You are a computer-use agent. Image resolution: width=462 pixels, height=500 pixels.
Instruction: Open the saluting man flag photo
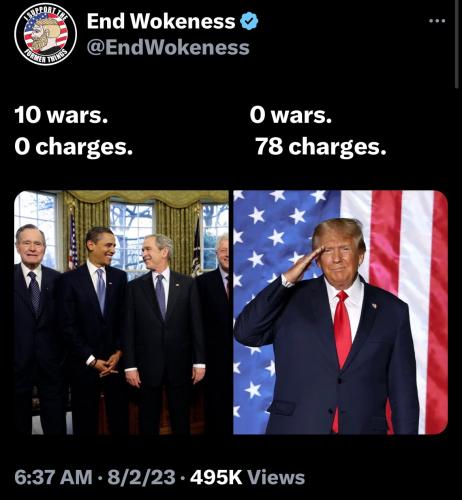[x=340, y=312]
